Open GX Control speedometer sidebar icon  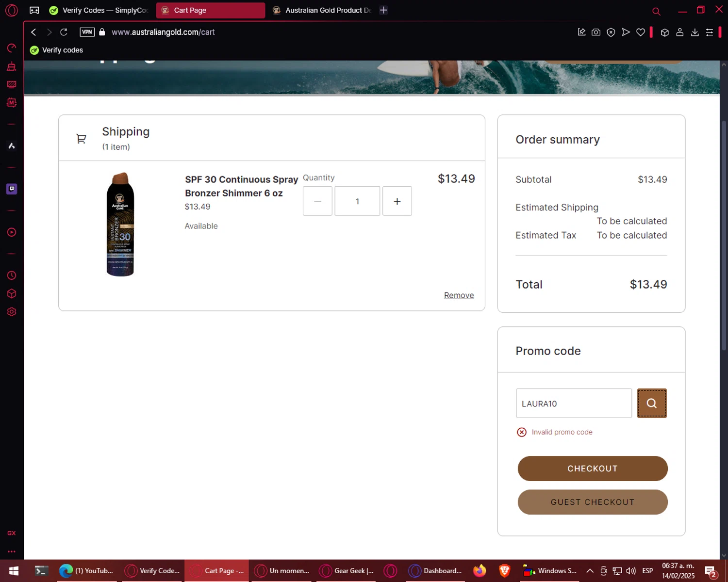pos(12,48)
